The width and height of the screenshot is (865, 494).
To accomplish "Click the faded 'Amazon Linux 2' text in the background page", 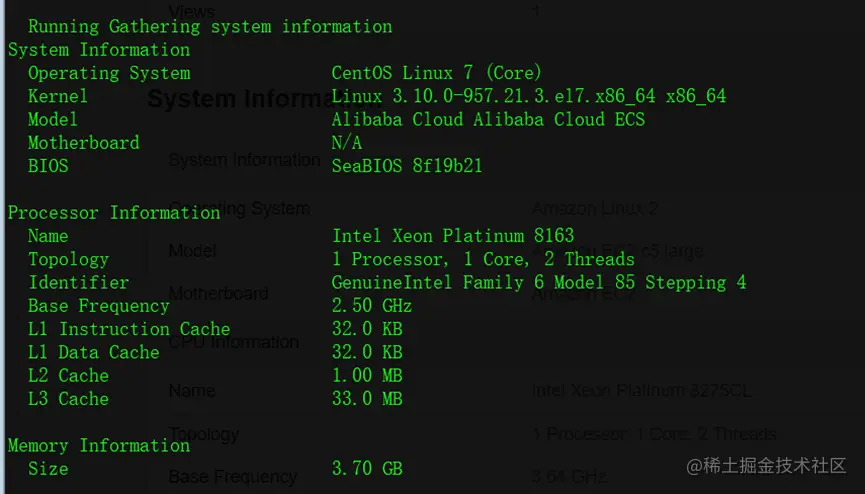I will [x=595, y=209].
